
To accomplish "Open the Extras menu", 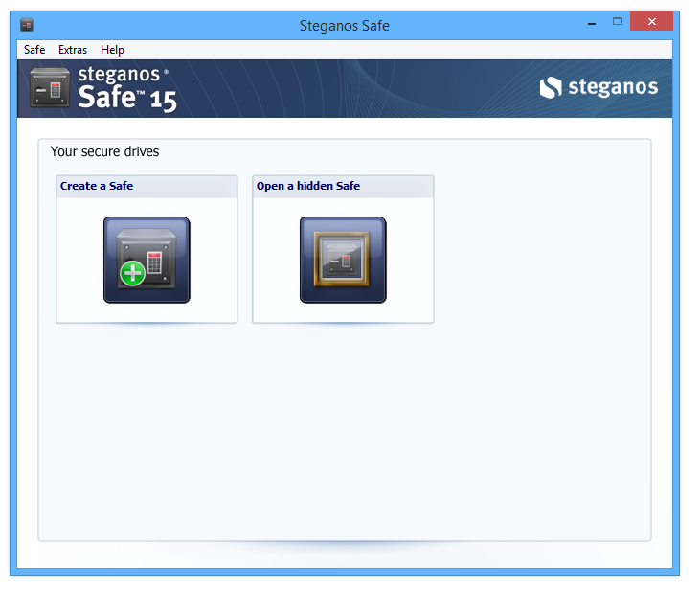I will coord(73,50).
